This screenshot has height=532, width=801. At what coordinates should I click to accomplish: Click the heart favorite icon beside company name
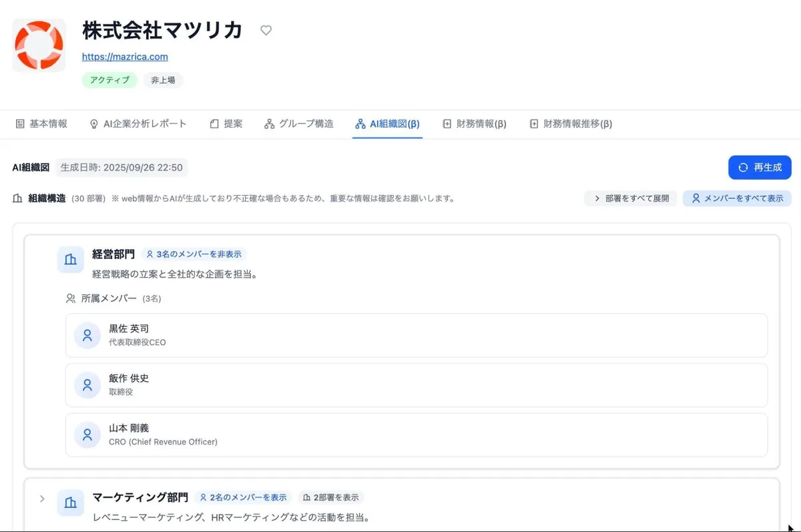pyautogui.click(x=266, y=30)
